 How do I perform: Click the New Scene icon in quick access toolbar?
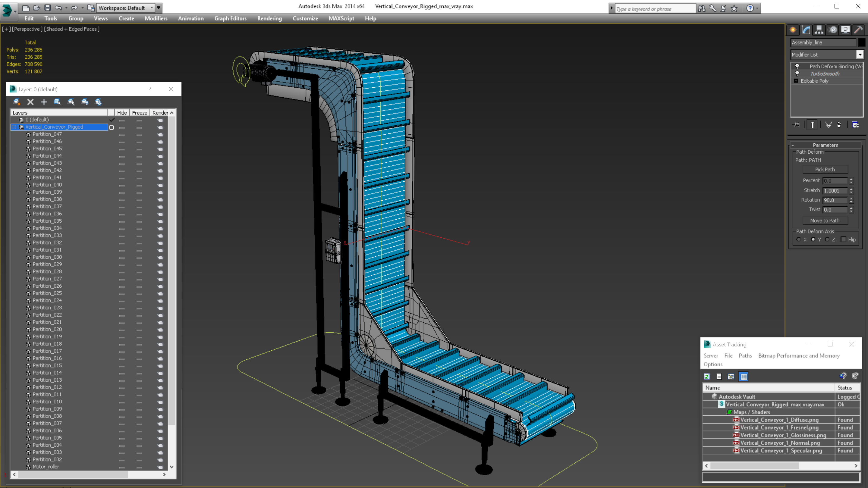pyautogui.click(x=26, y=8)
